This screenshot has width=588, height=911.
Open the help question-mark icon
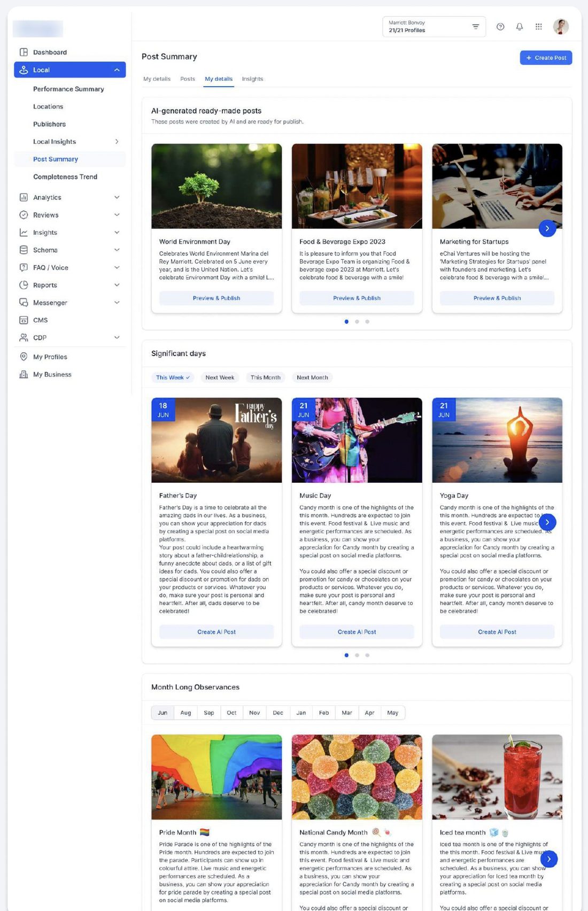click(500, 27)
